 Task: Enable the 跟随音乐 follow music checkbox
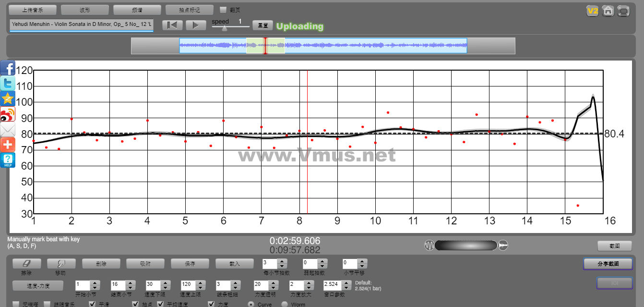[47, 304]
